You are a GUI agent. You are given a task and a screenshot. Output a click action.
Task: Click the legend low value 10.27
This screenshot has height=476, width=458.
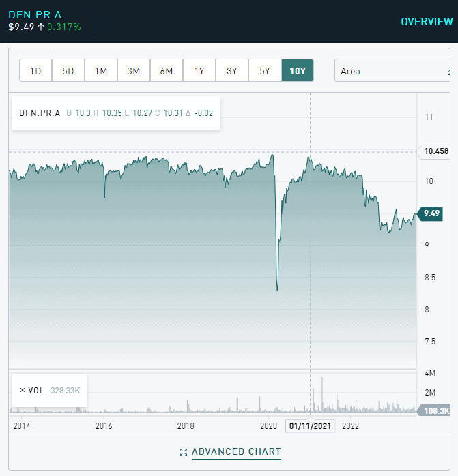143,113
